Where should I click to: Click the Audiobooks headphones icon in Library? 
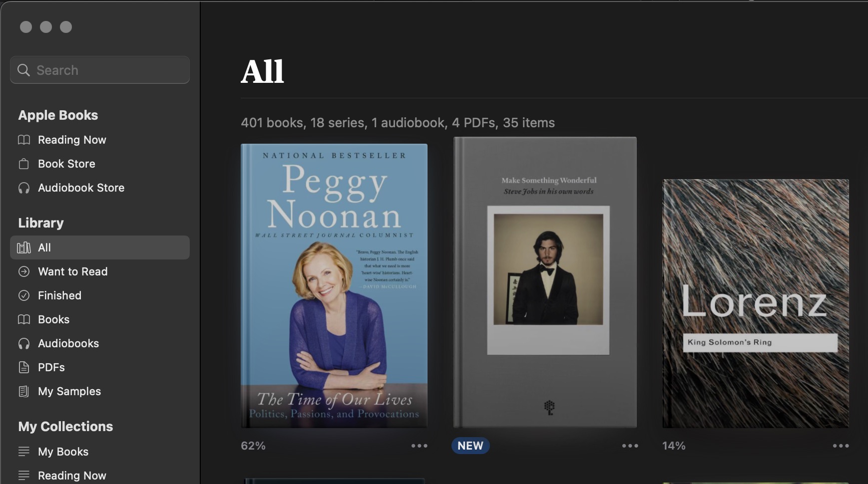click(24, 343)
